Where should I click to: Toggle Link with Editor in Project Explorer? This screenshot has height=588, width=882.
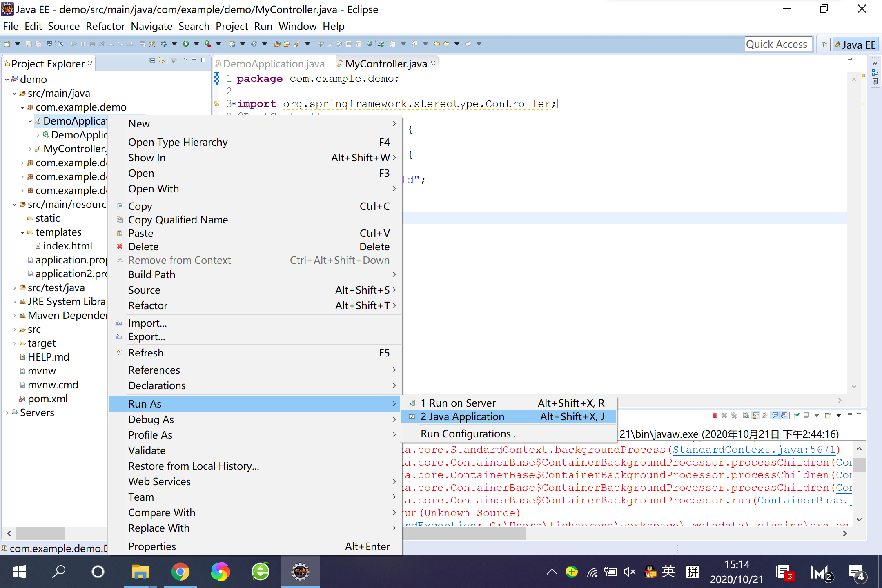tap(162, 60)
